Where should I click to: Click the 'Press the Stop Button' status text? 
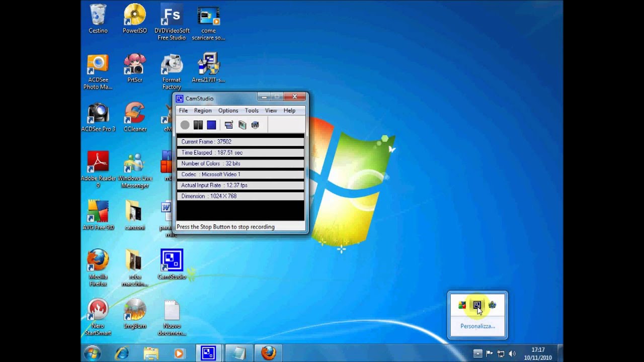pyautogui.click(x=225, y=227)
